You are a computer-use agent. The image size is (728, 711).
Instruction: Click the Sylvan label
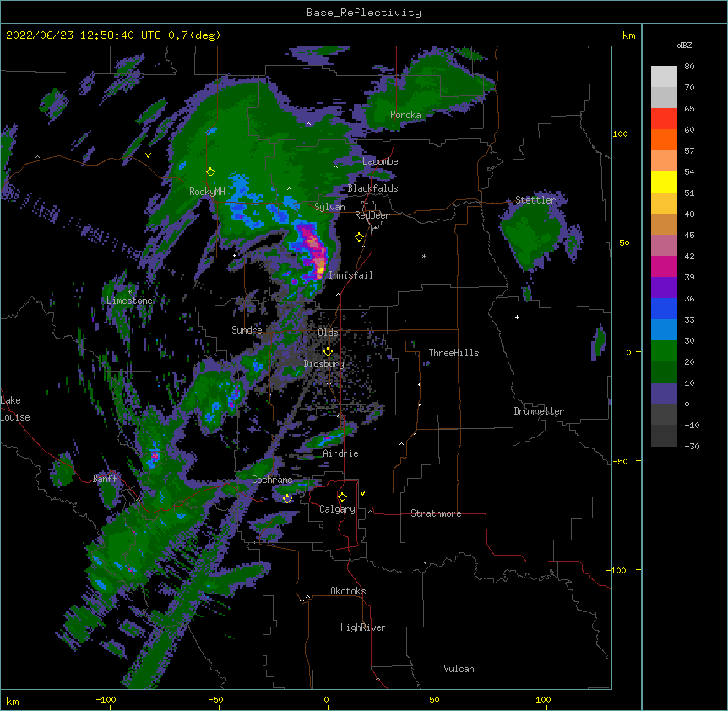329,207
